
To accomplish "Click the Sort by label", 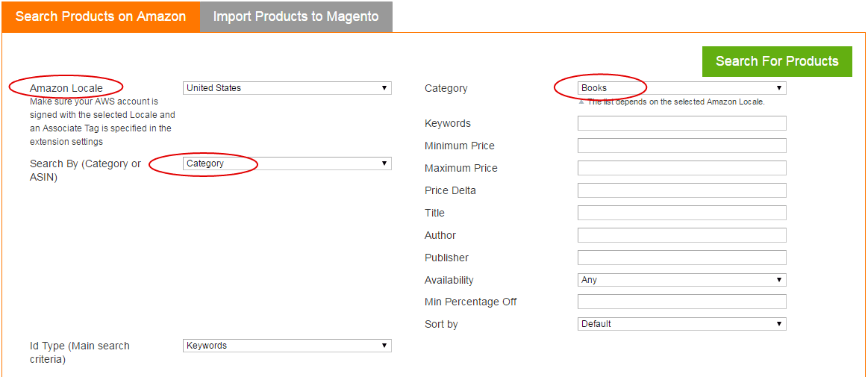I will click(x=441, y=325).
